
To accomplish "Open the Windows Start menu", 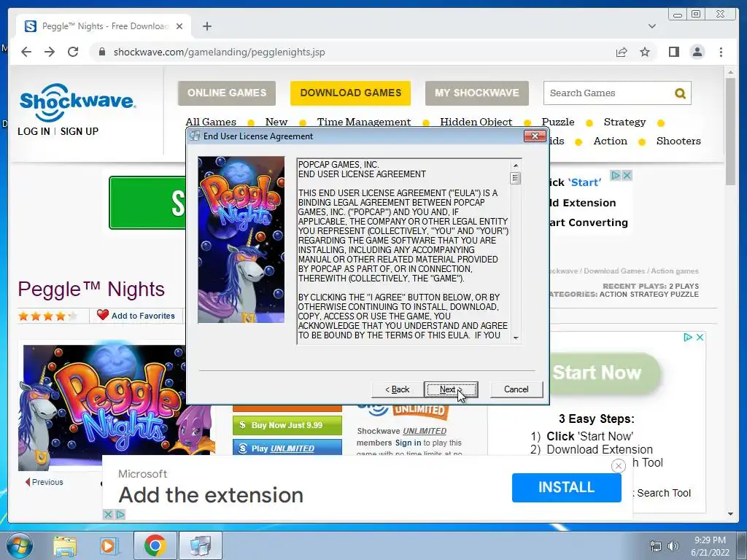I will coord(20,545).
